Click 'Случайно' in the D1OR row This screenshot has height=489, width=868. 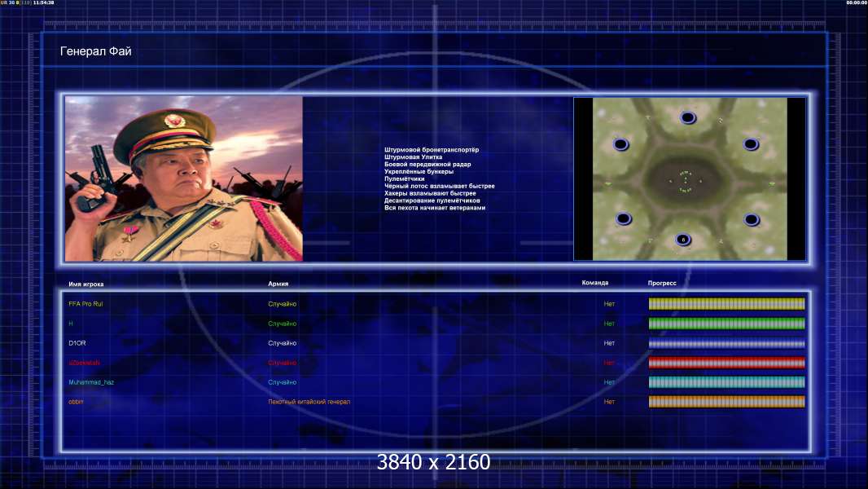tap(283, 343)
